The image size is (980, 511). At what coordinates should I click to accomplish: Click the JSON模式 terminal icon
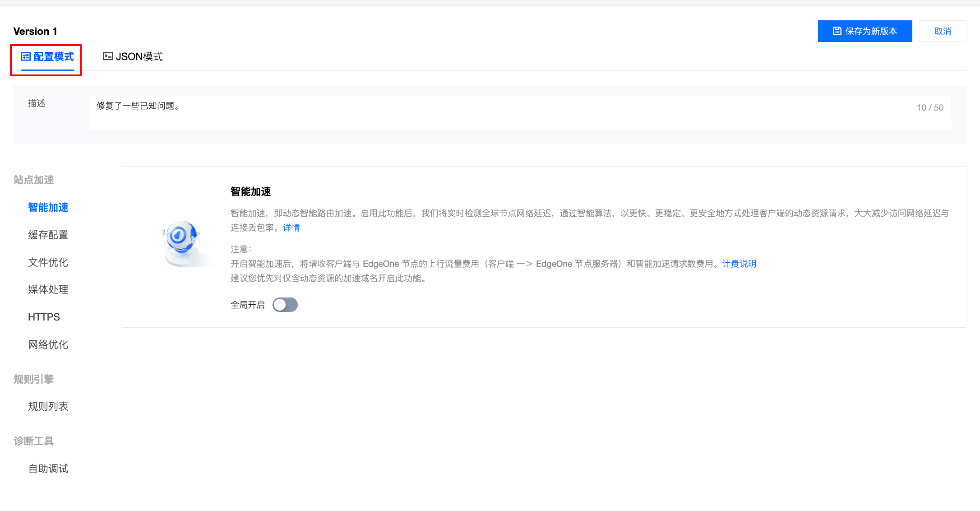click(108, 56)
